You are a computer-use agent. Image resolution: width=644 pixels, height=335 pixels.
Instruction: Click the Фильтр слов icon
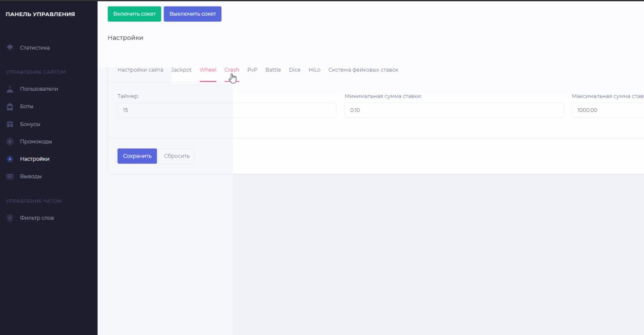pyautogui.click(x=10, y=218)
